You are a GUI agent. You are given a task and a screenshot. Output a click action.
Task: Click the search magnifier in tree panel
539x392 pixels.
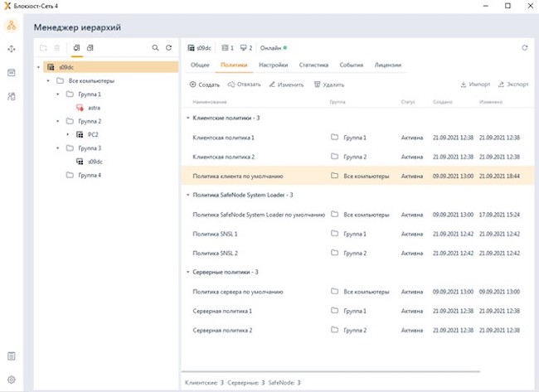tap(155, 48)
